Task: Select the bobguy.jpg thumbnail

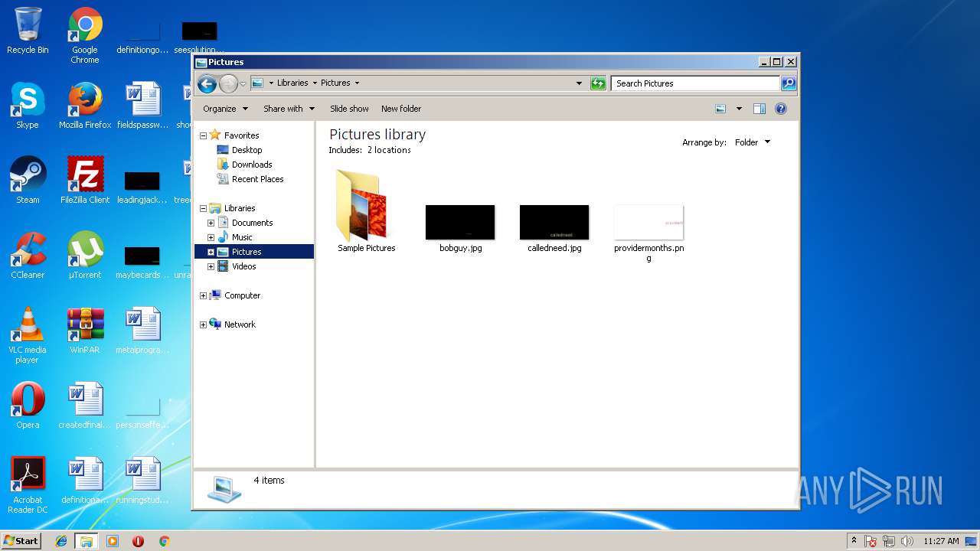Action: click(x=460, y=227)
